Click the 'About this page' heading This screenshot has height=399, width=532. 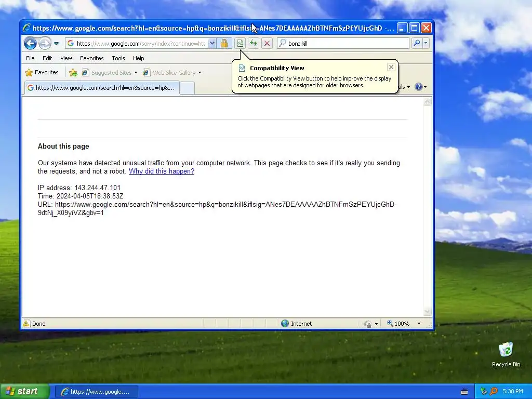(x=63, y=146)
